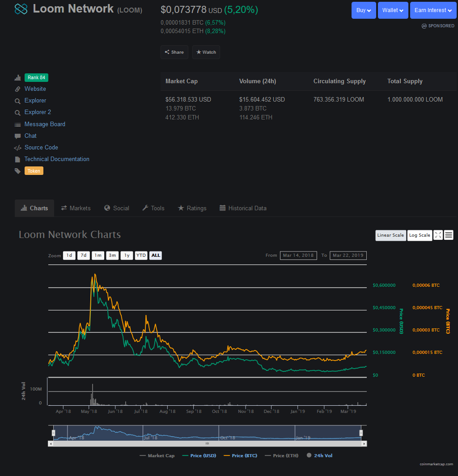Click the Rank 84 badge

pos(36,78)
